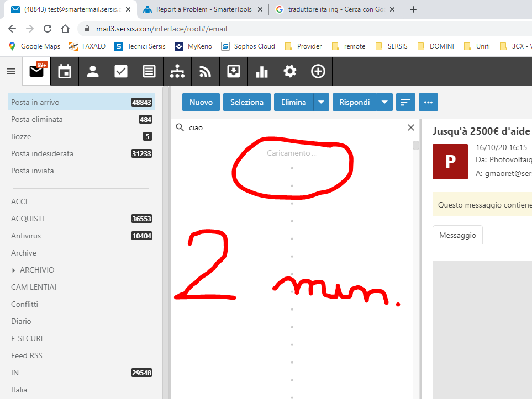Select the Messaggio tab

click(457, 235)
